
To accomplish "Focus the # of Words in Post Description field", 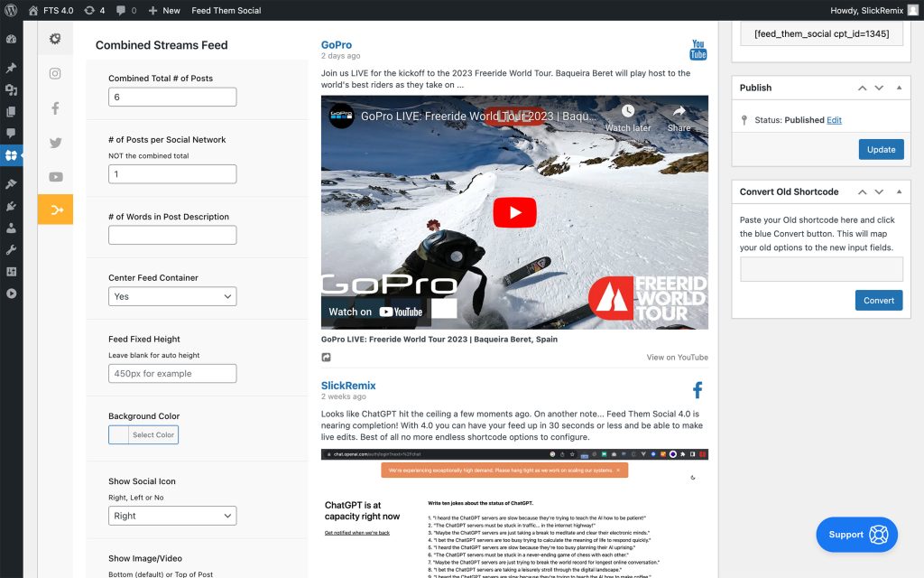I will coord(172,235).
